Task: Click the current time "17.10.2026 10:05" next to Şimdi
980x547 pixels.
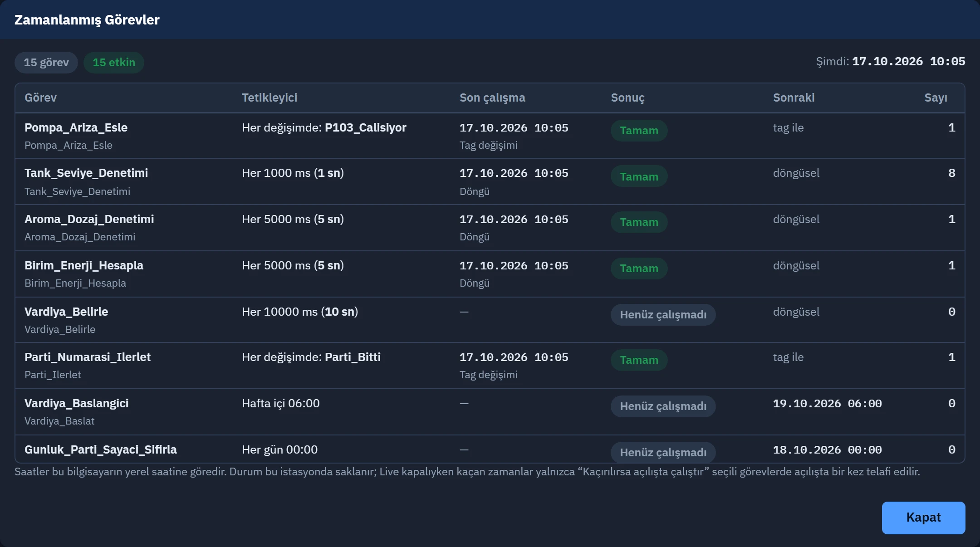Action: coord(908,61)
